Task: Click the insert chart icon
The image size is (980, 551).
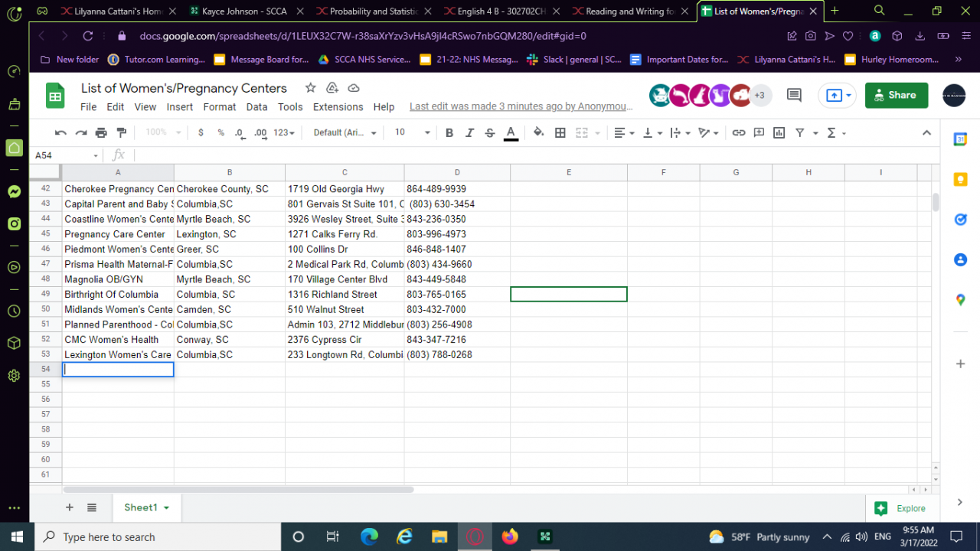Action: pyautogui.click(x=779, y=132)
